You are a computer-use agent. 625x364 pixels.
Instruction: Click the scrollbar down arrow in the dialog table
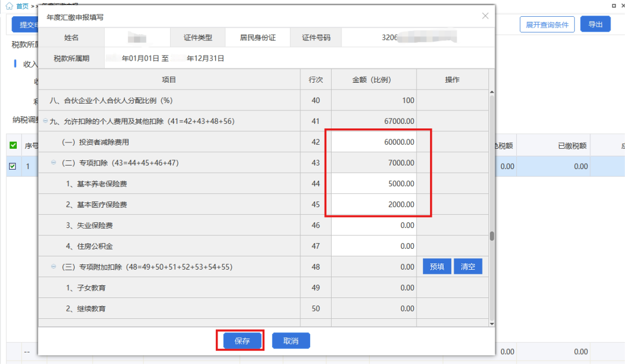pos(492,323)
